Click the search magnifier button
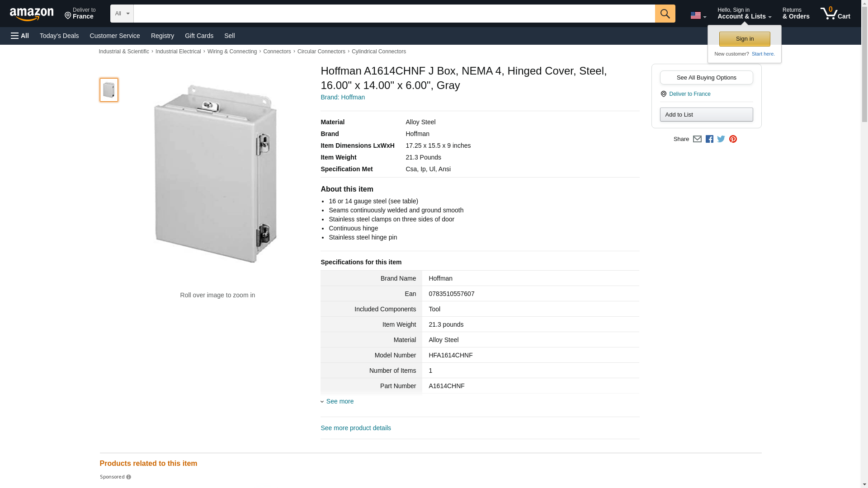 click(665, 14)
